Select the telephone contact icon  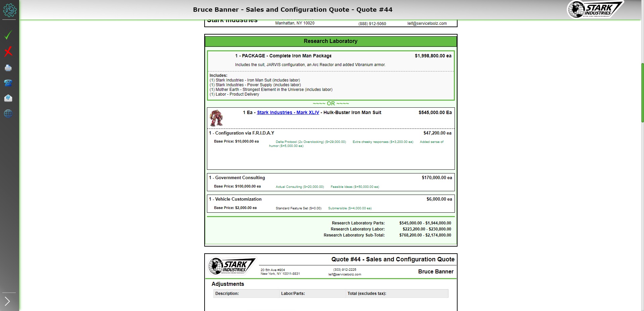[8, 83]
